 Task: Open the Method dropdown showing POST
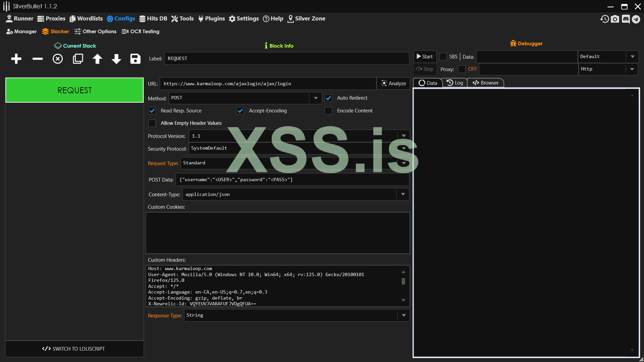pos(315,98)
